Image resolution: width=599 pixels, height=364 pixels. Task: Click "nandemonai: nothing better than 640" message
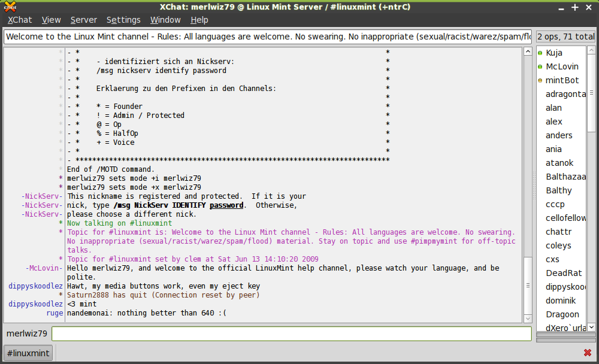click(x=147, y=313)
